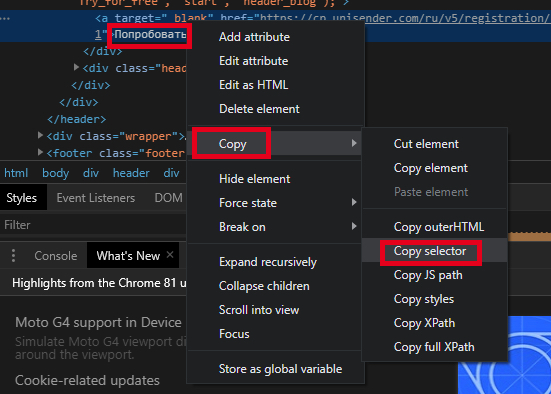Image resolution: width=551 pixels, height=394 pixels.
Task: Expand Break on submenu arrow
Action: coord(354,226)
